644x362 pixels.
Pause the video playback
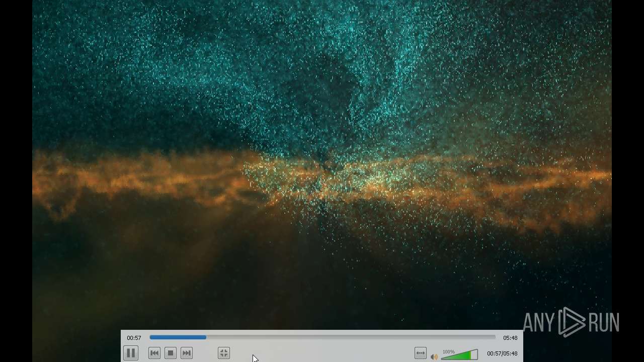click(x=131, y=353)
